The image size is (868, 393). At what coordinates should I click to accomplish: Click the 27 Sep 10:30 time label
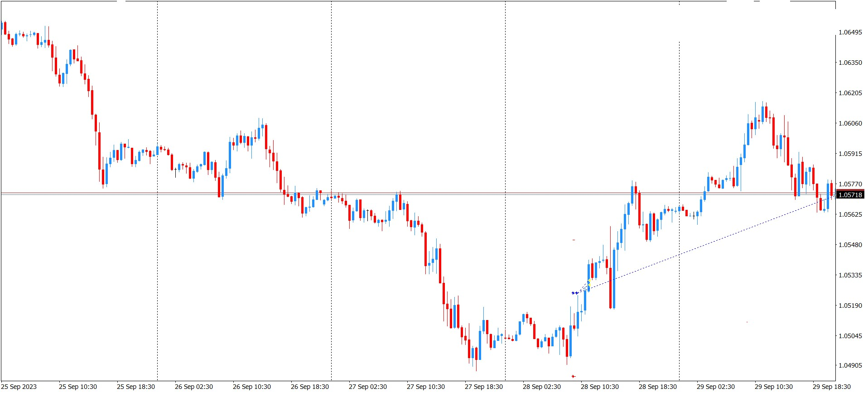click(x=426, y=387)
